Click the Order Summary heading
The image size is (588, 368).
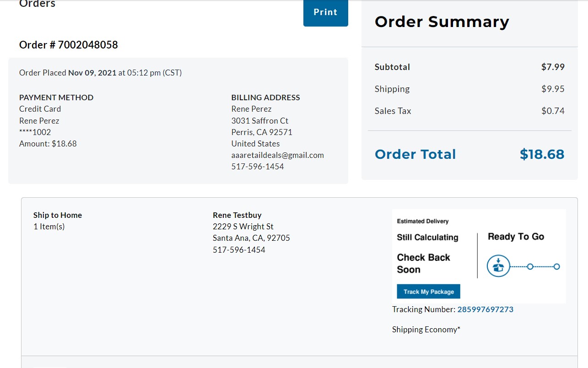442,22
